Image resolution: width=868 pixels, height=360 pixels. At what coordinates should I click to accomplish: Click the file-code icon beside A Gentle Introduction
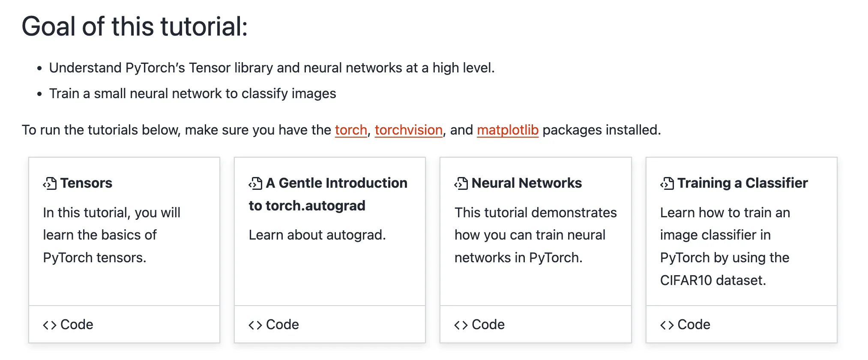tap(255, 183)
